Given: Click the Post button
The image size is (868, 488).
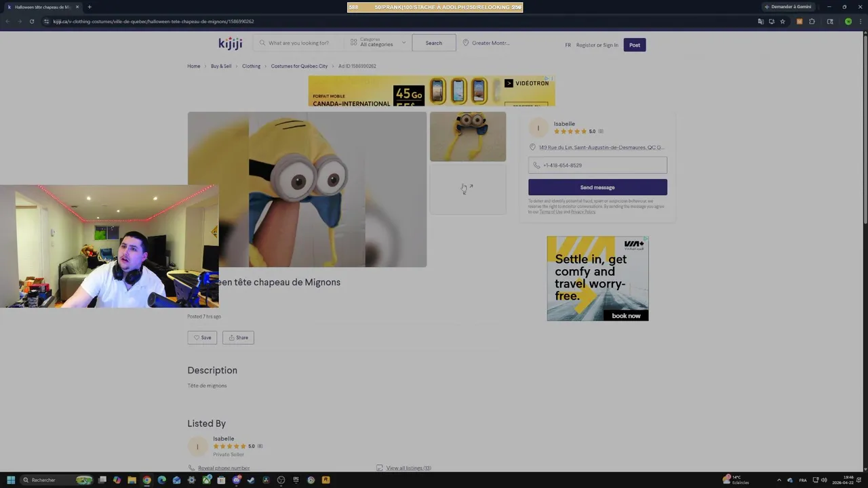Looking at the screenshot, I should click(635, 45).
